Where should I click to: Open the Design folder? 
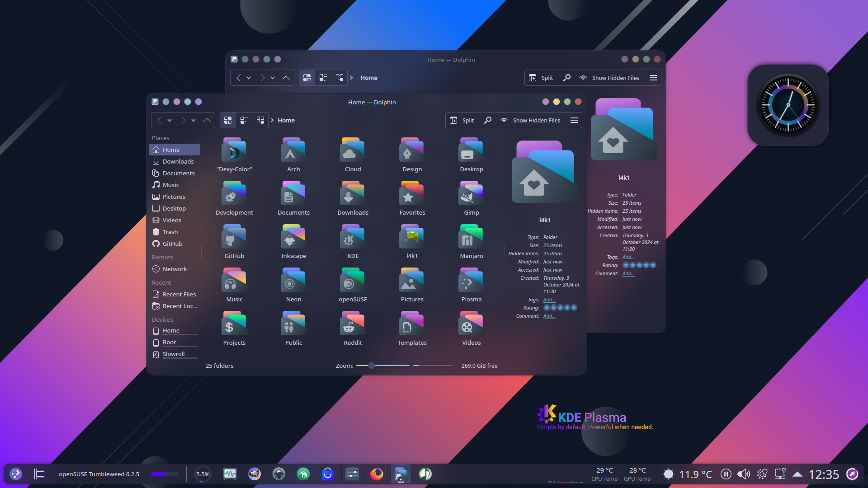(x=412, y=155)
